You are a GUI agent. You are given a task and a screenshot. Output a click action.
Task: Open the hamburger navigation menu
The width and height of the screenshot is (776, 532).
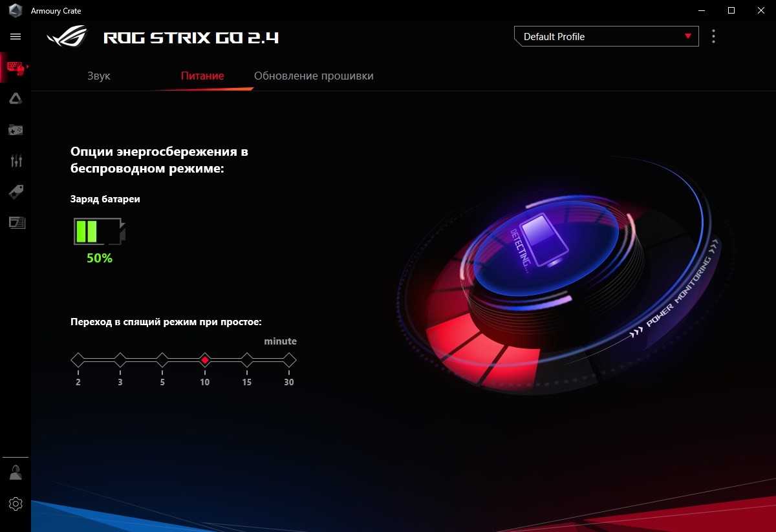16,37
